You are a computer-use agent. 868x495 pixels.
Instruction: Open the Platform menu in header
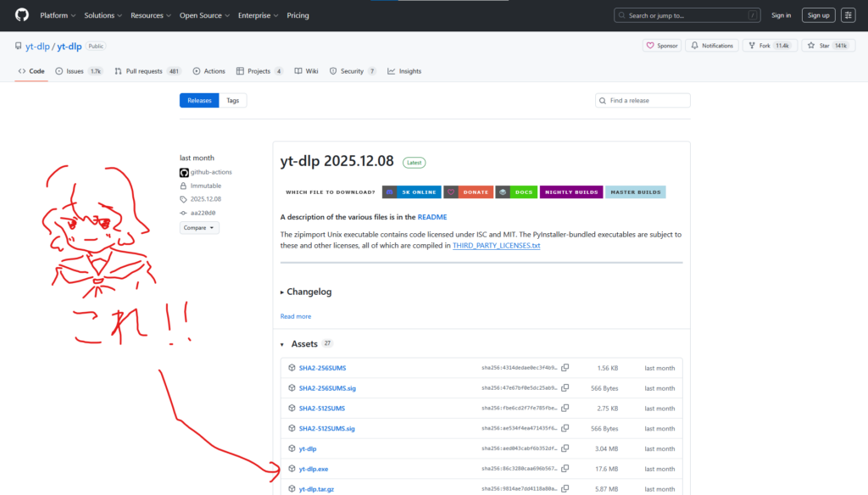pos(58,15)
